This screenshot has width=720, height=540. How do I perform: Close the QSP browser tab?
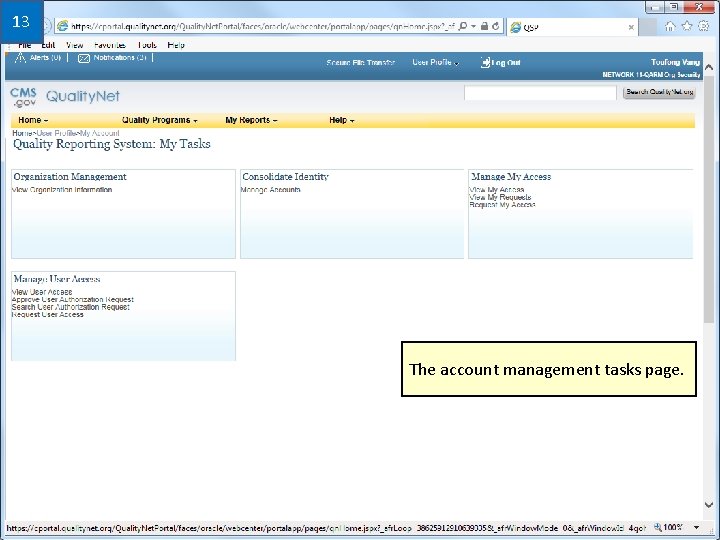pos(631,28)
